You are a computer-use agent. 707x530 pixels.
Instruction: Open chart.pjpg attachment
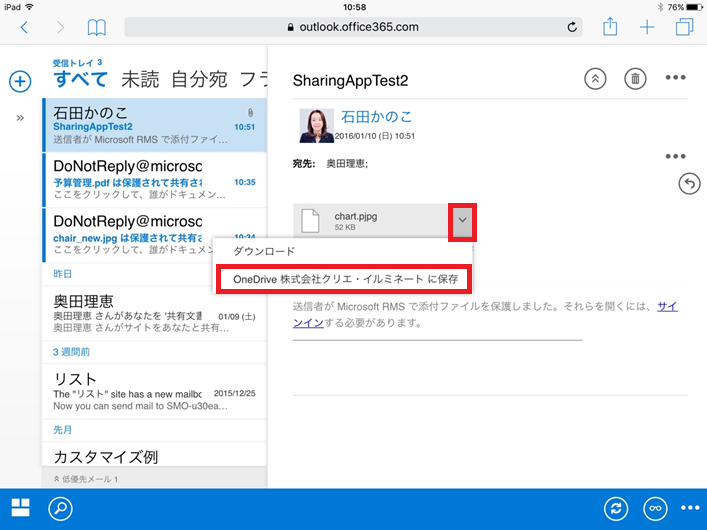point(371,221)
